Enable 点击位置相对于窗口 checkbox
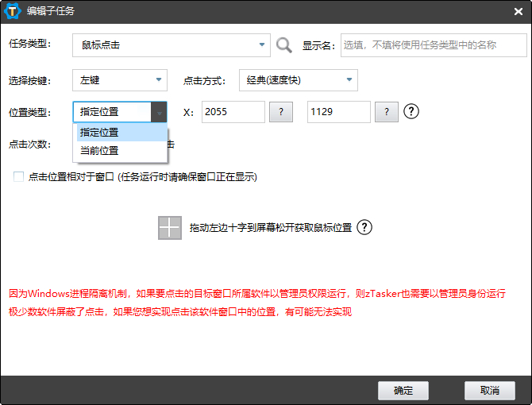The height and width of the screenshot is (405, 532). coord(18,177)
